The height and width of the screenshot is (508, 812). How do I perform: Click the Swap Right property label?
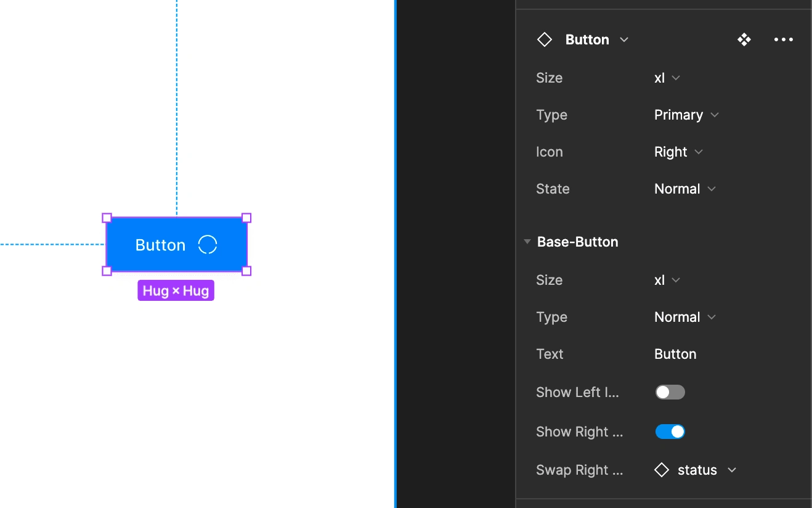(580, 470)
